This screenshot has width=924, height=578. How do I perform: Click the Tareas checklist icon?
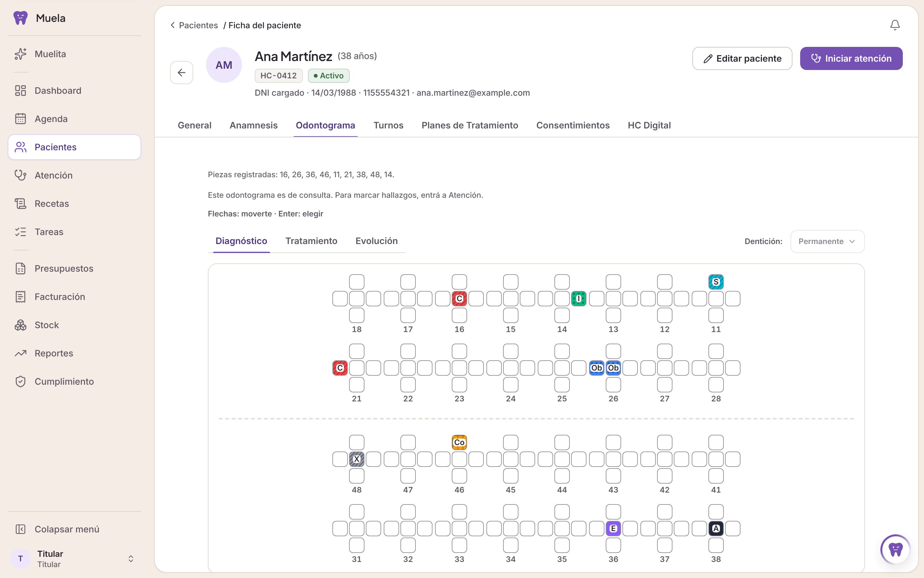tap(20, 232)
